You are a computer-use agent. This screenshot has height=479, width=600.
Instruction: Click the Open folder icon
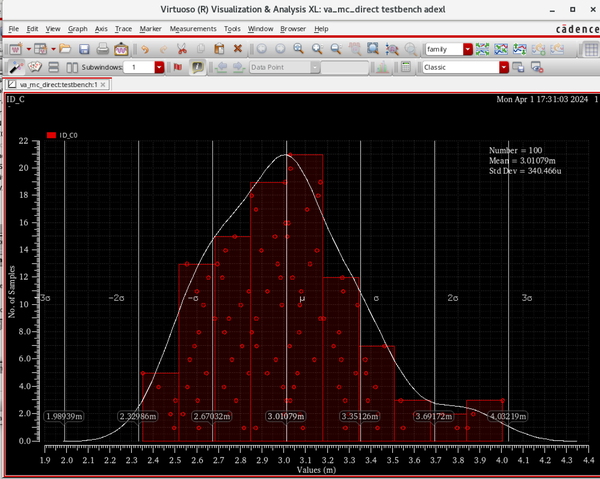tap(65, 49)
